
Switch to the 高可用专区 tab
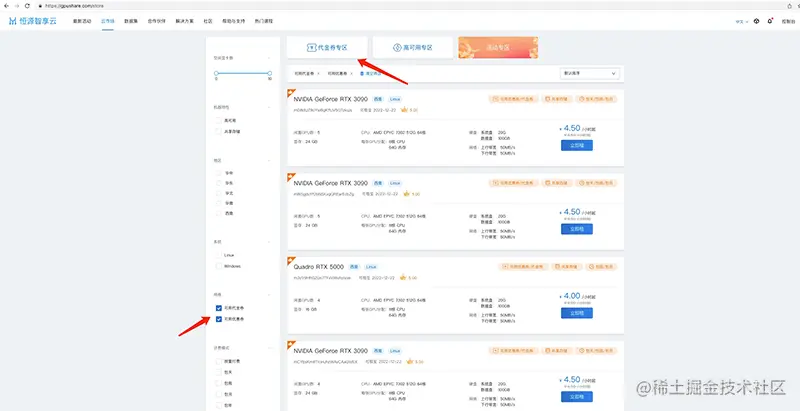click(x=413, y=47)
